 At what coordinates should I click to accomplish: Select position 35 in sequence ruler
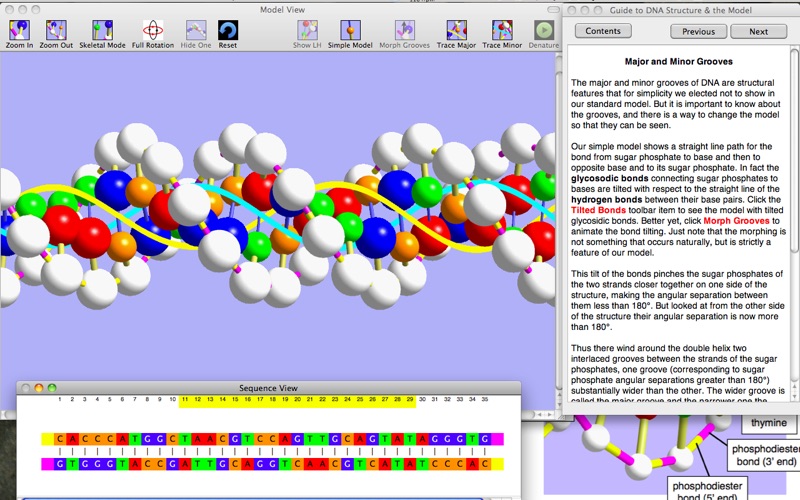(485, 399)
